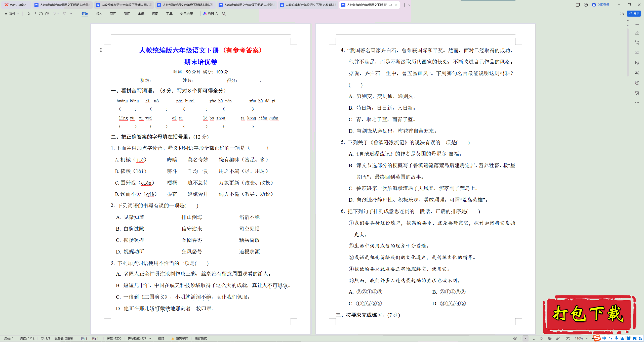Viewport: 644px width, 342px height.
Task: Open undo history dropdown arrow
Action: (58, 14)
